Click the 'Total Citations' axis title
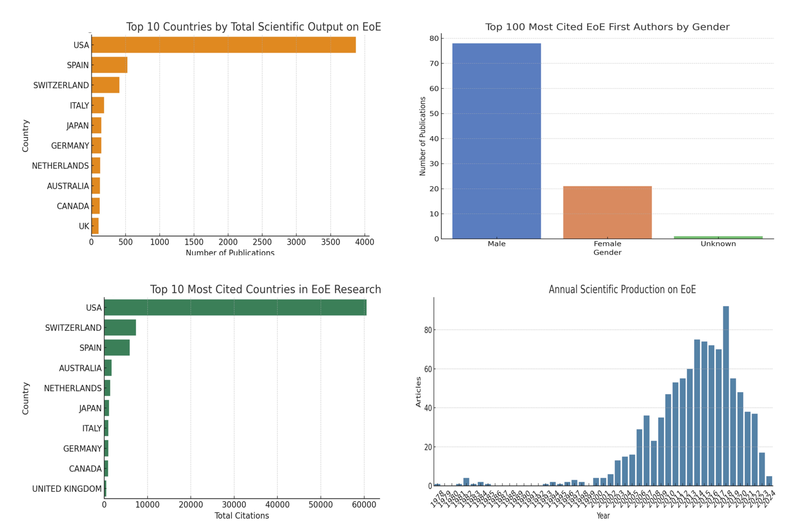This screenshot has height=532, width=798. (x=242, y=516)
